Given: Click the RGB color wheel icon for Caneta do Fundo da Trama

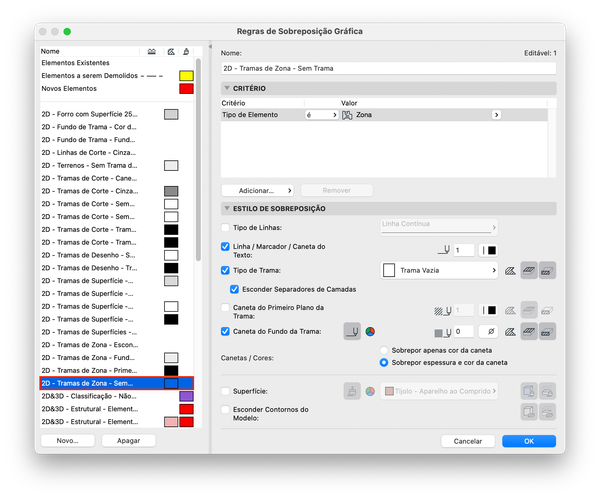Looking at the screenshot, I should point(370,331).
